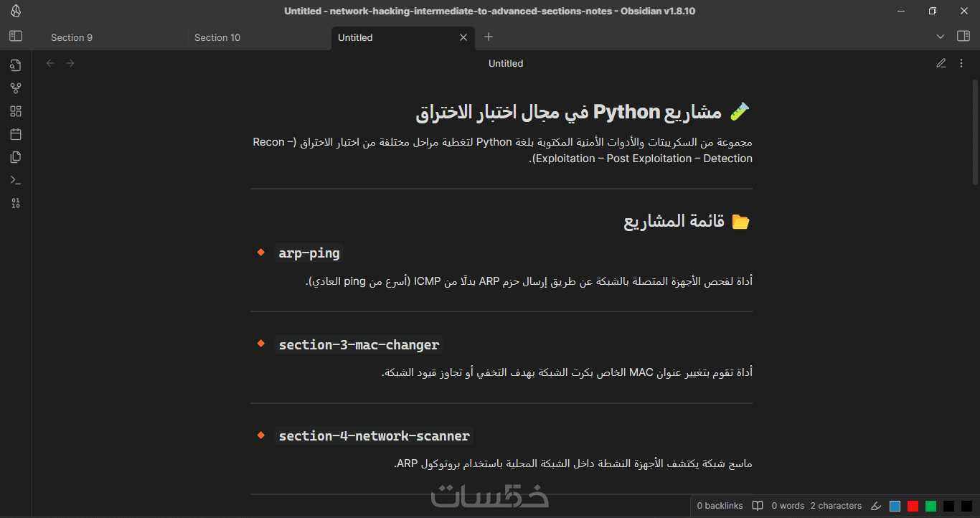The height and width of the screenshot is (518, 980).
Task: Click the binary 0110 ribbon icon
Action: (16, 203)
